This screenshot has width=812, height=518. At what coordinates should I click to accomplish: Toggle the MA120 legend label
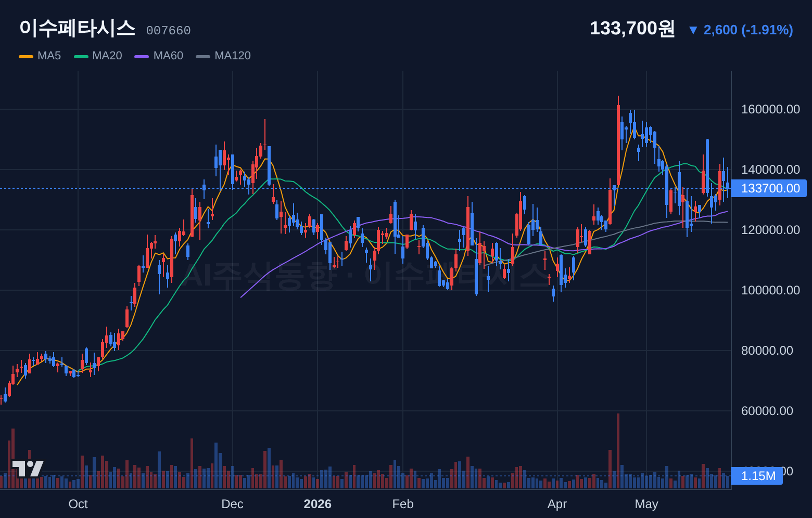[x=233, y=56]
